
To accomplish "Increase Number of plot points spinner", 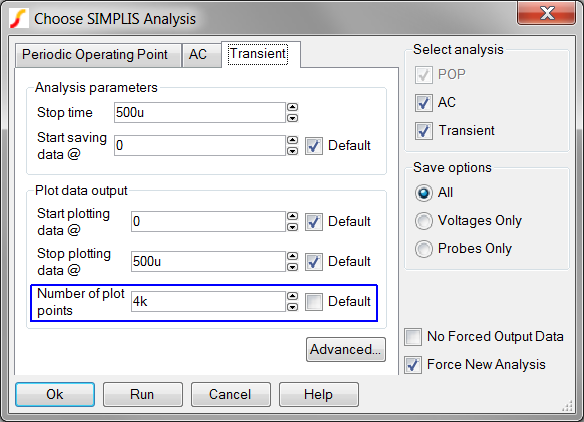I will click(x=293, y=296).
